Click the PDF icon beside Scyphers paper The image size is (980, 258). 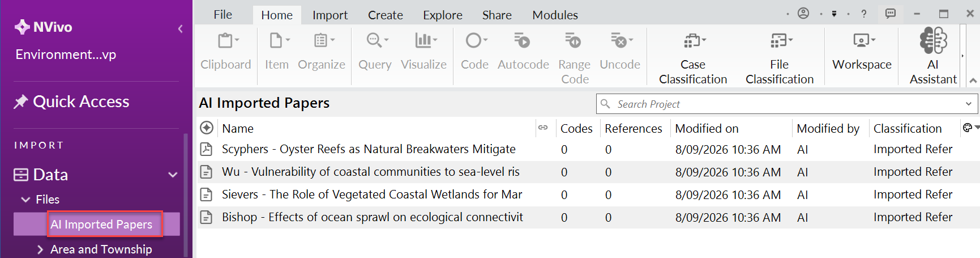coord(207,149)
